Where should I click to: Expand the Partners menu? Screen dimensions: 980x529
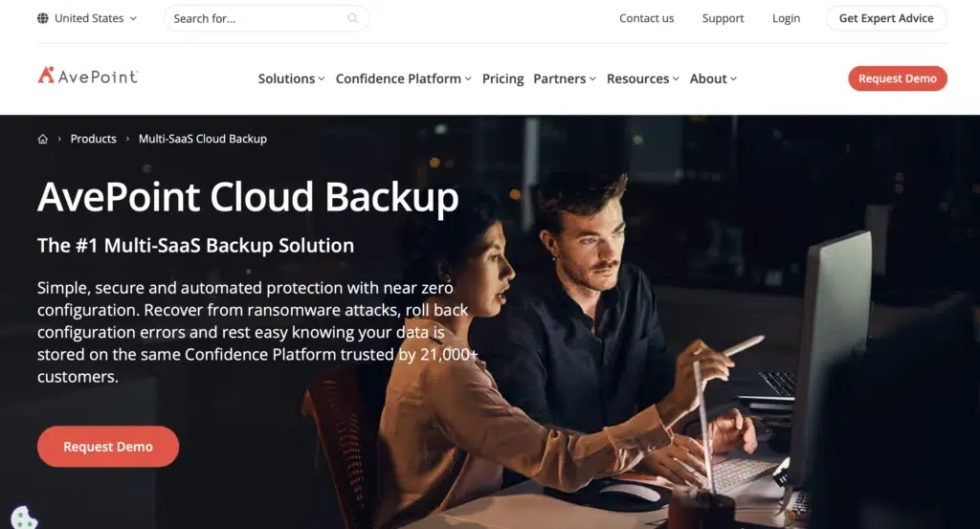[x=565, y=78]
